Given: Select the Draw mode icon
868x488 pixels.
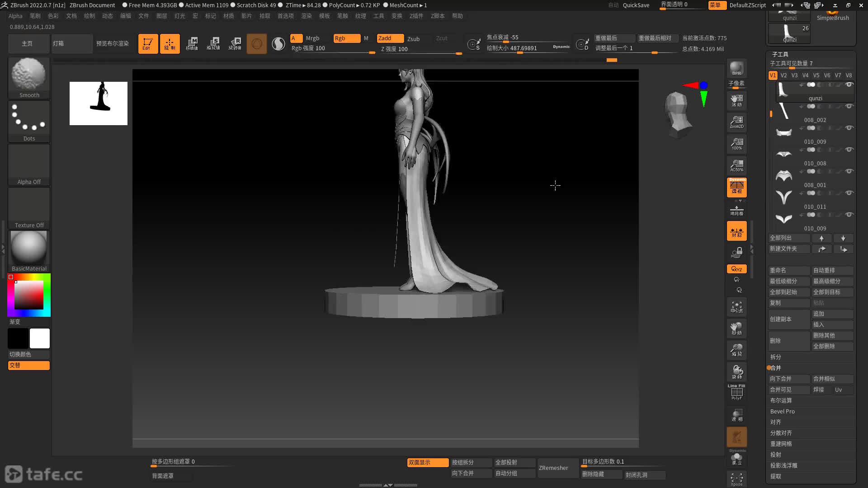Looking at the screenshot, I should 170,44.
